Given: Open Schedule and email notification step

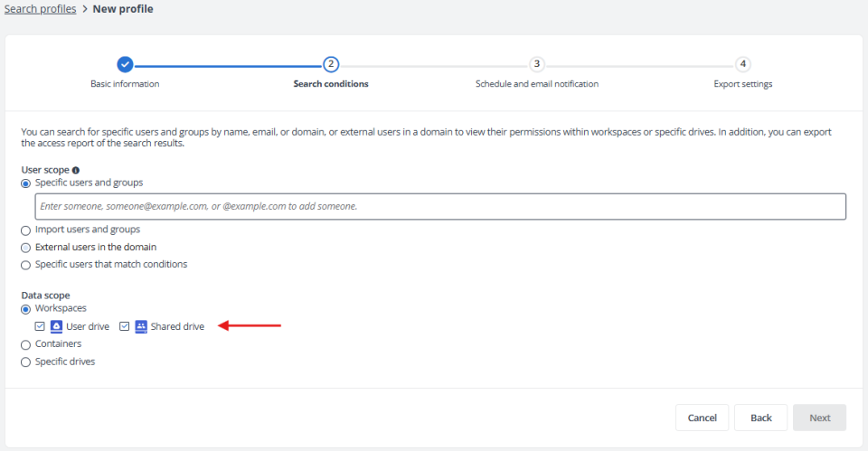Looking at the screenshot, I should point(537,84).
